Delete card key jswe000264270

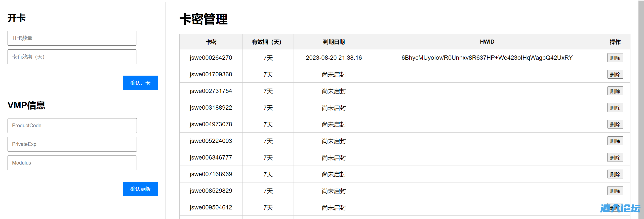point(615,58)
